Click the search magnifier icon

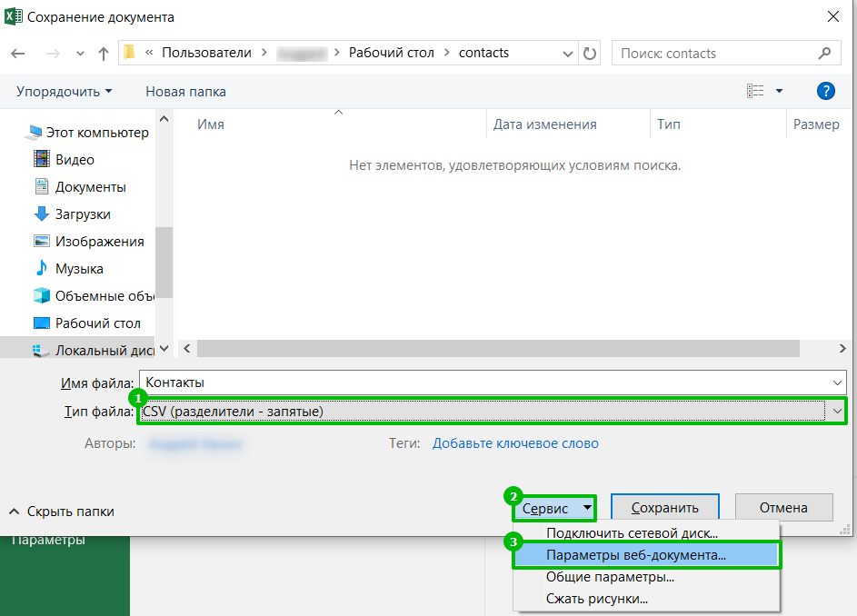[824, 54]
